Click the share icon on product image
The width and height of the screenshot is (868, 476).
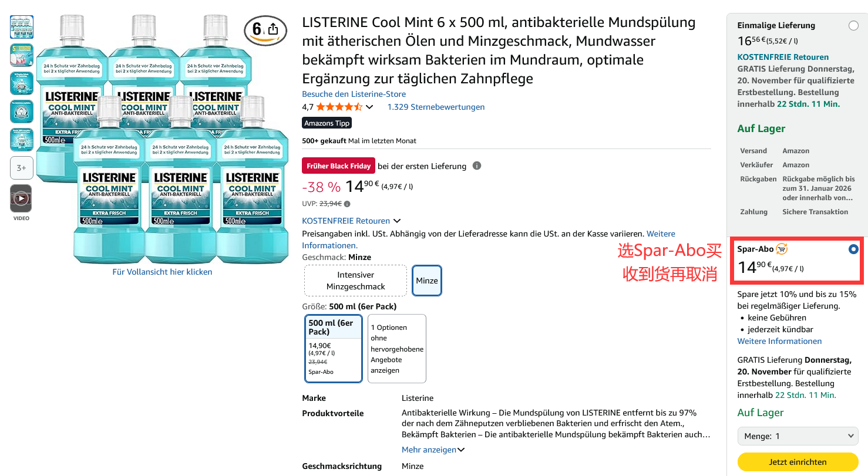[273, 29]
